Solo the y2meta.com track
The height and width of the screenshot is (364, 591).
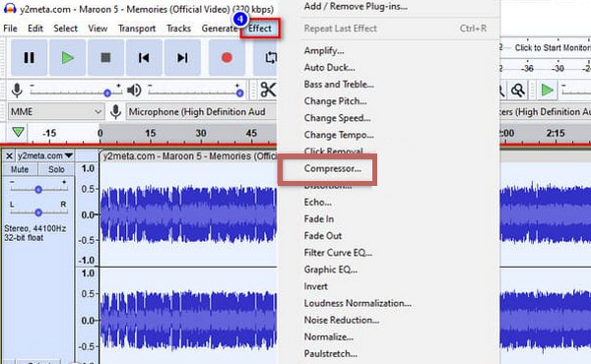(56, 169)
